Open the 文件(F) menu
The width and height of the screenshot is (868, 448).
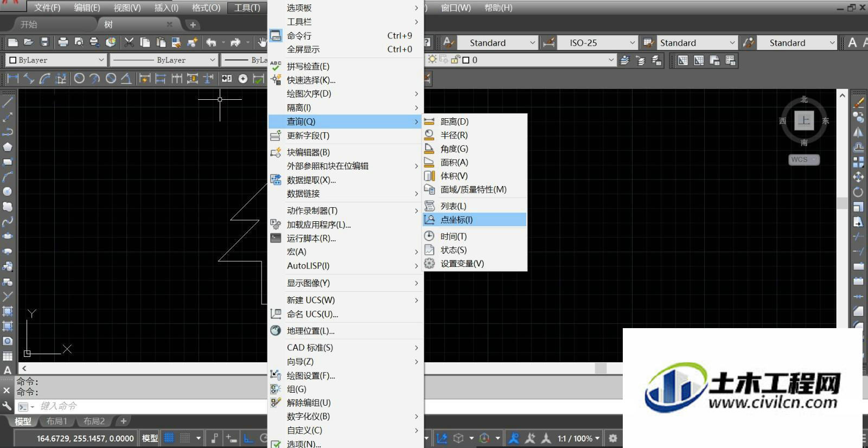[47, 8]
